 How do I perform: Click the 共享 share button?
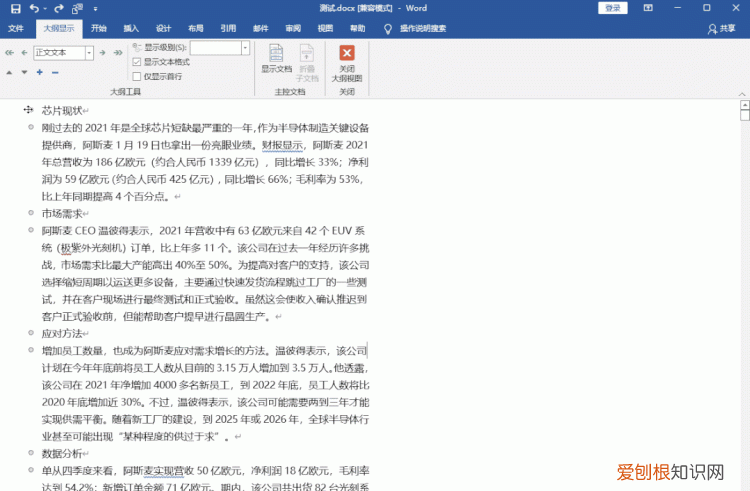(x=722, y=29)
